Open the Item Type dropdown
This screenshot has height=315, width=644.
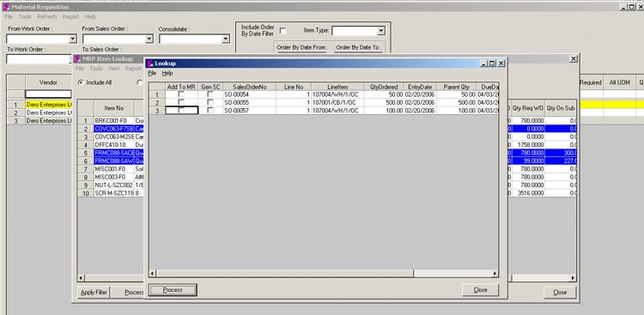[x=380, y=31]
